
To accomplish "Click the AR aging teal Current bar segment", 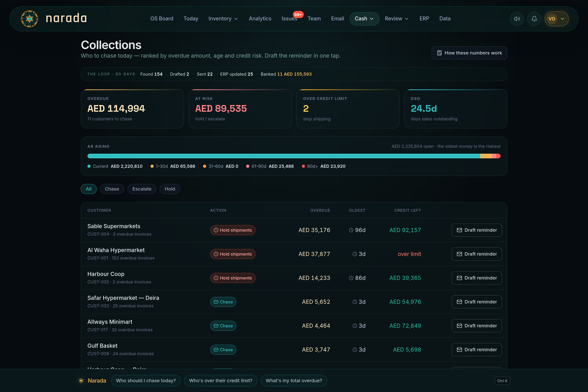I will tap(284, 156).
